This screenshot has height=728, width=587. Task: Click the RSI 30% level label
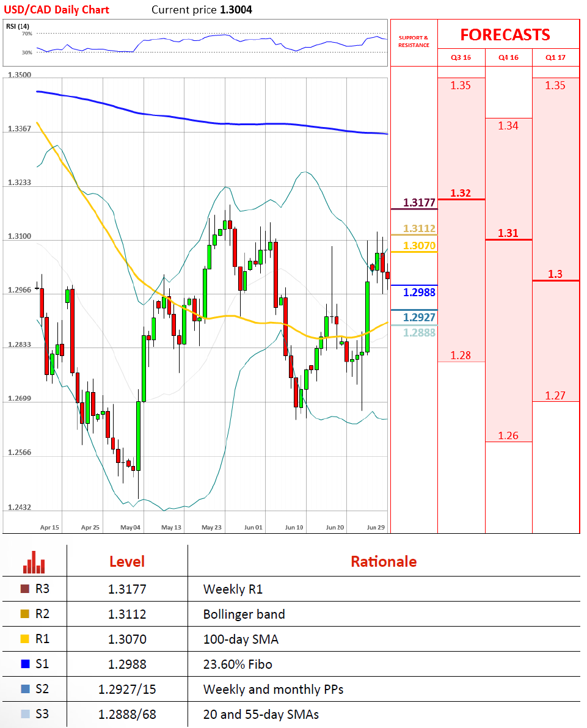(27, 53)
